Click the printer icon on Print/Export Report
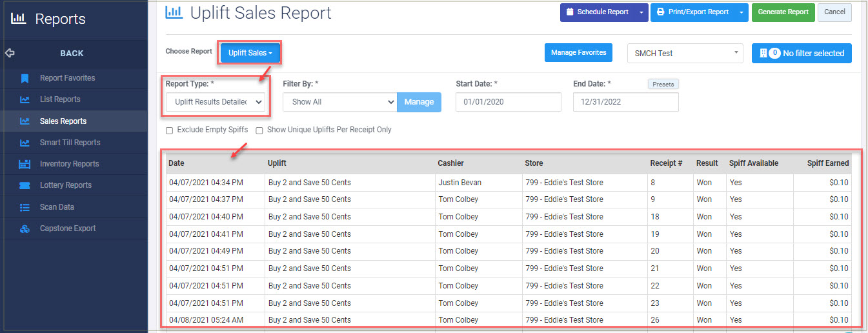Viewport: 868px width, 333px height. pyautogui.click(x=660, y=12)
